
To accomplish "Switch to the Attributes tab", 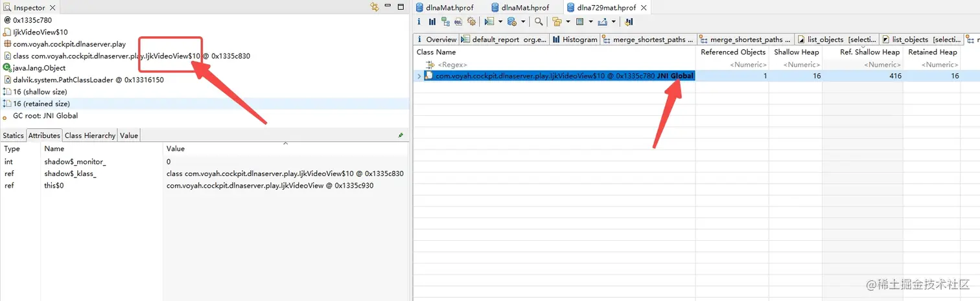I will (44, 135).
